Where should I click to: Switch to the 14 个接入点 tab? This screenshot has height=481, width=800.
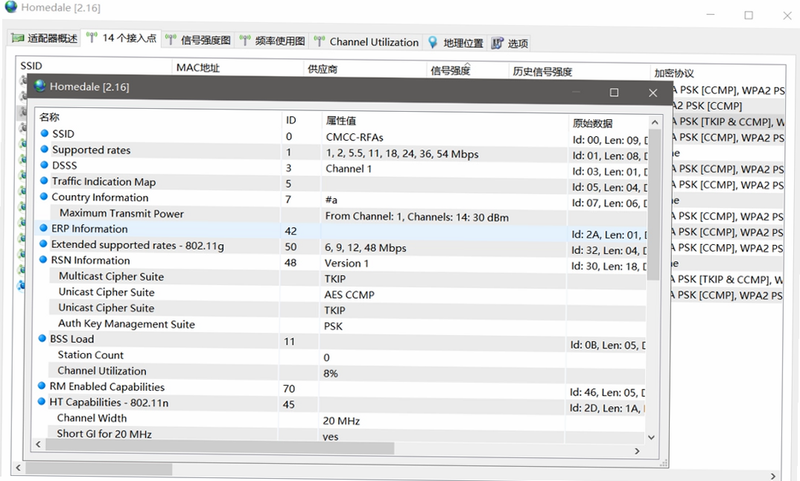pyautogui.click(x=121, y=38)
